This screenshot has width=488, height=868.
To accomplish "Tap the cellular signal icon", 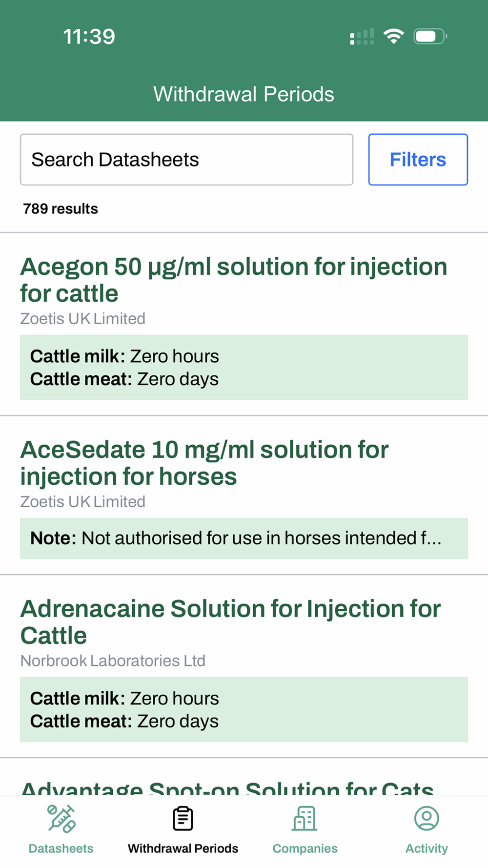I will 362,37.
